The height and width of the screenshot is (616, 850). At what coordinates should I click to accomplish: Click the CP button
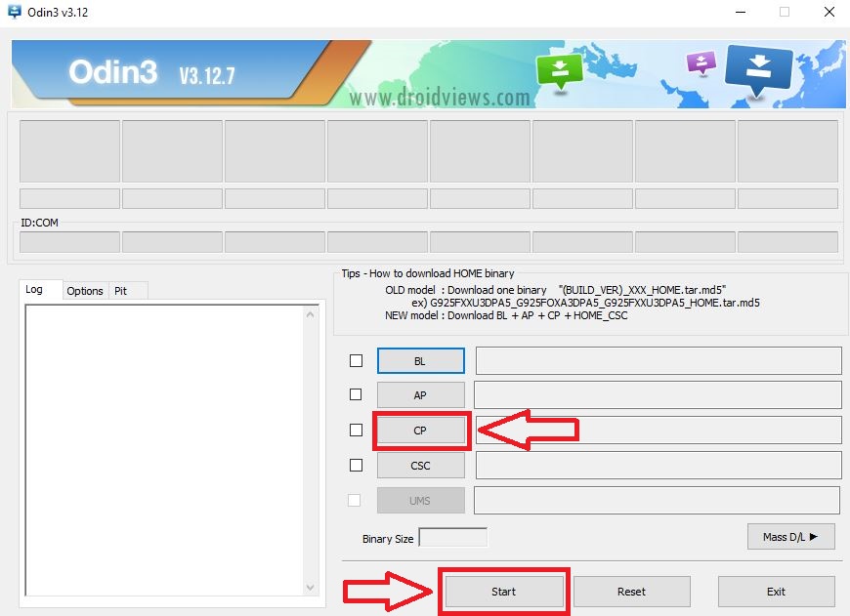click(421, 431)
